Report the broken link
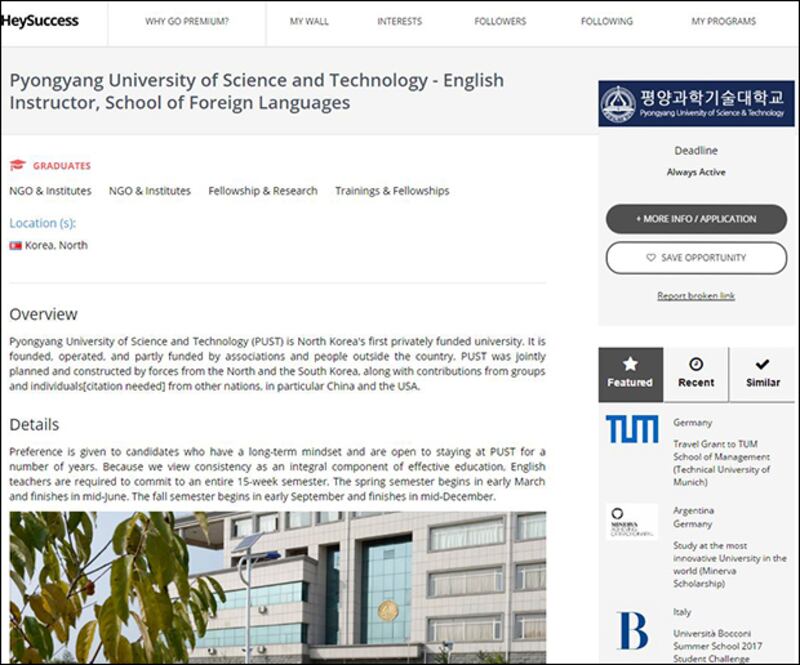 tap(696, 296)
